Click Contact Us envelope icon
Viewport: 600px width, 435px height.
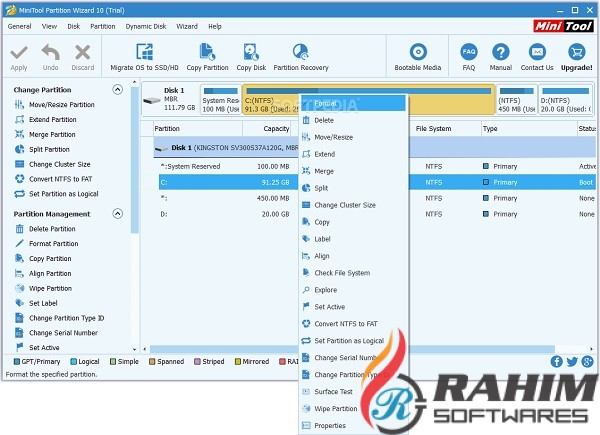click(x=537, y=52)
